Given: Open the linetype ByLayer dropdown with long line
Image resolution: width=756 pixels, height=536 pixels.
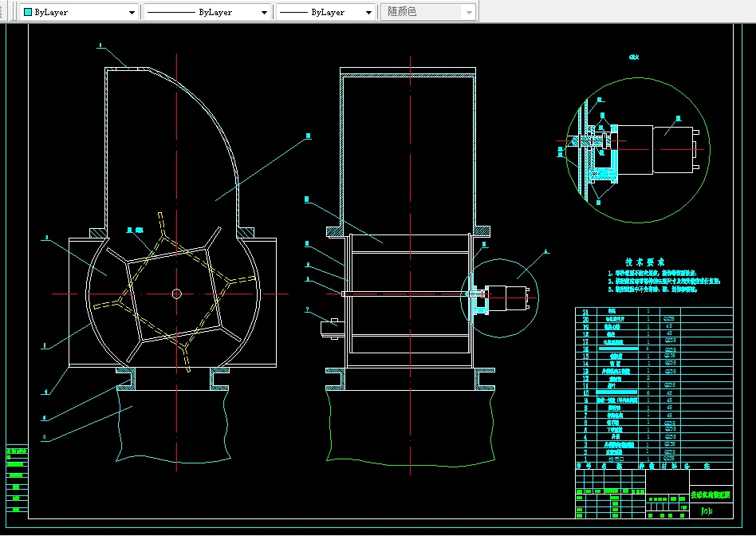Looking at the screenshot, I should pos(207,12).
